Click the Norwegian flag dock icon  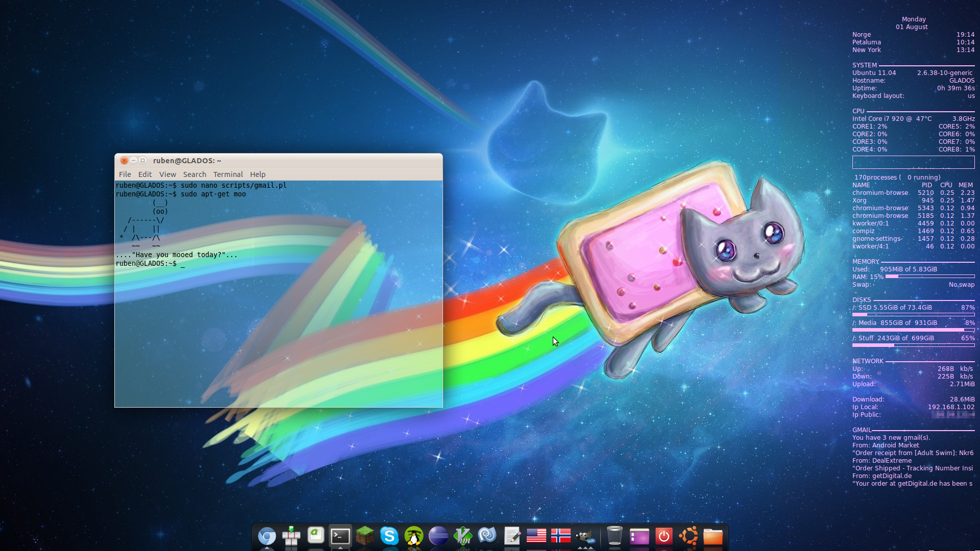pos(561,536)
